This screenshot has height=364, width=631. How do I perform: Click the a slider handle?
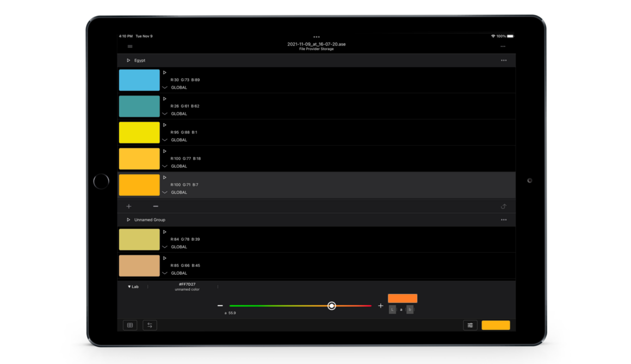click(x=332, y=306)
